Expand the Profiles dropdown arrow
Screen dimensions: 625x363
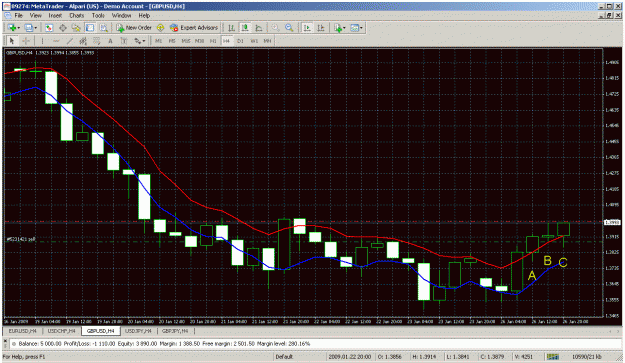pyautogui.click(x=35, y=27)
